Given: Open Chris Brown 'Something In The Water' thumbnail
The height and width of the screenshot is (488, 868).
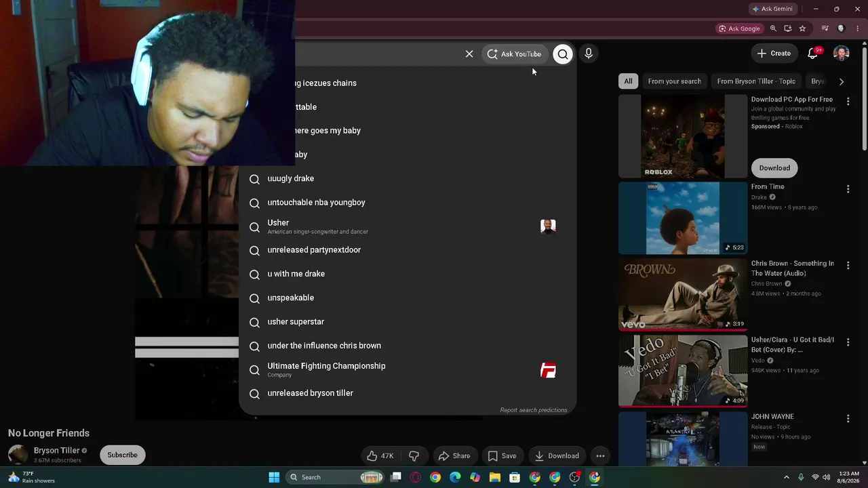Looking at the screenshot, I should point(683,295).
